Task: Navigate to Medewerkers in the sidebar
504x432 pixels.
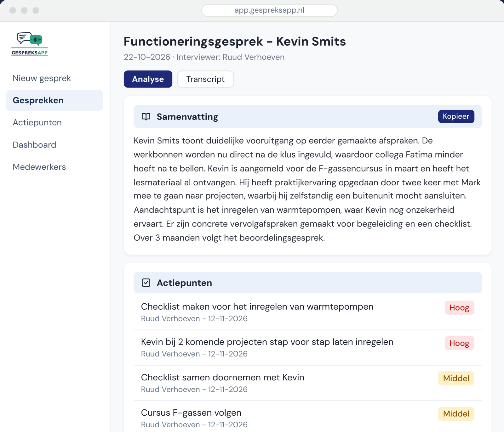Action: [x=39, y=167]
